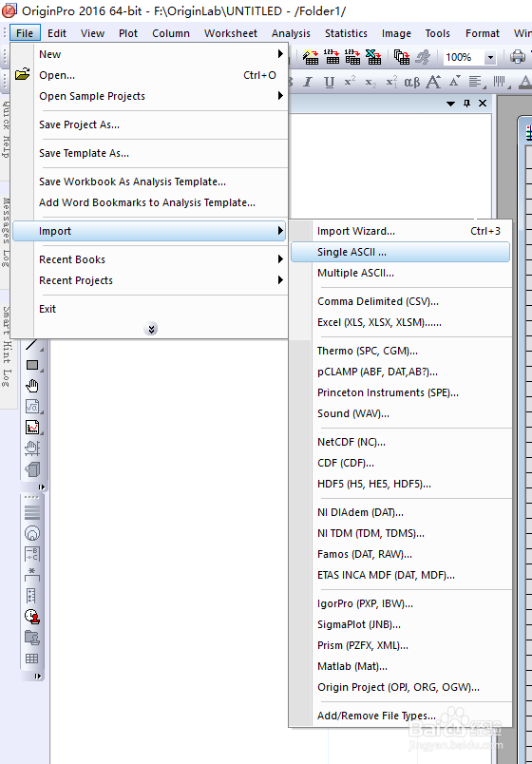
Task: Click the 3D rotate box tool icon
Action: [32, 469]
